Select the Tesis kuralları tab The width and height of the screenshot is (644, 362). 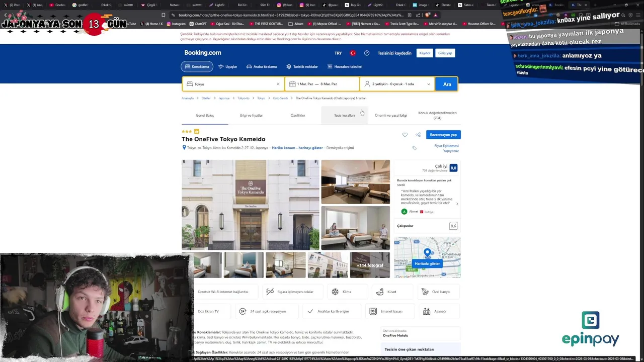[x=344, y=116]
